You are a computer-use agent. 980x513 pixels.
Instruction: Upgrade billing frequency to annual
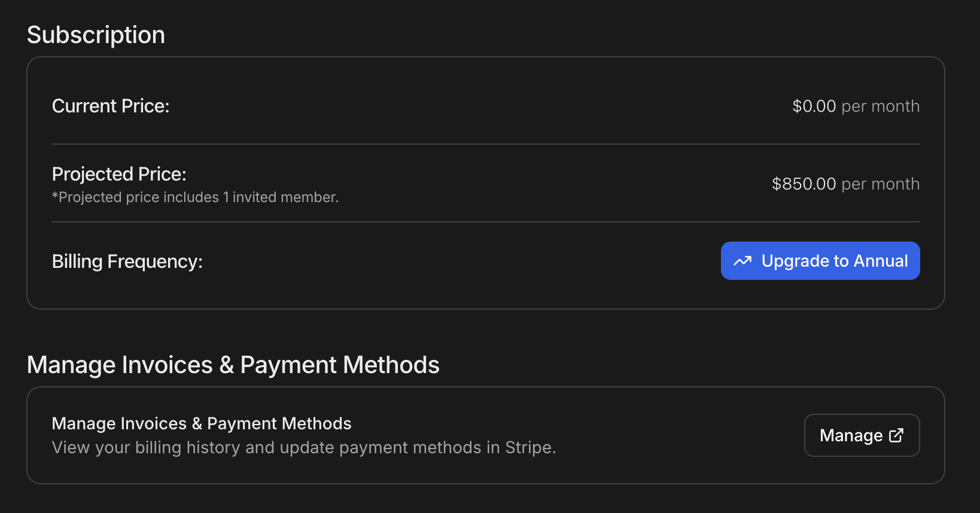(x=820, y=261)
